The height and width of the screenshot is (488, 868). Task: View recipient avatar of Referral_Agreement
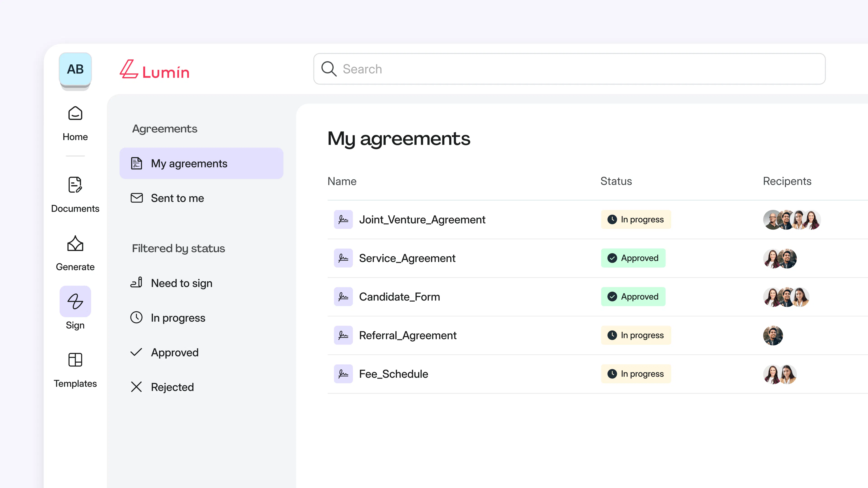773,335
